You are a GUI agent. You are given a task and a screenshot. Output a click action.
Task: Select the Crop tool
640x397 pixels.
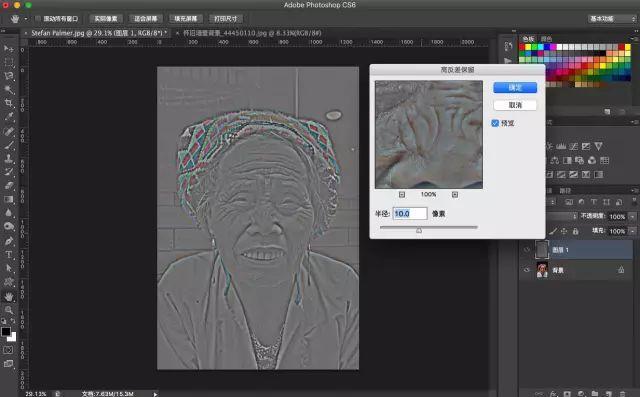coord(9,103)
